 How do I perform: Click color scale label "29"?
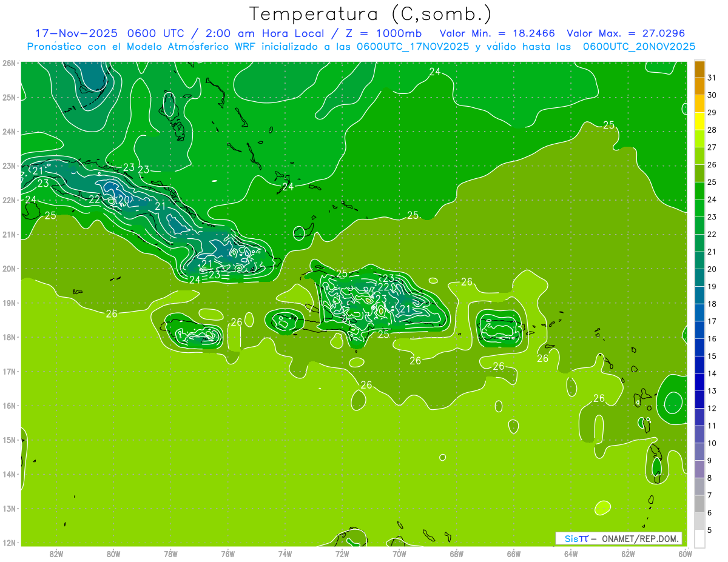point(712,113)
